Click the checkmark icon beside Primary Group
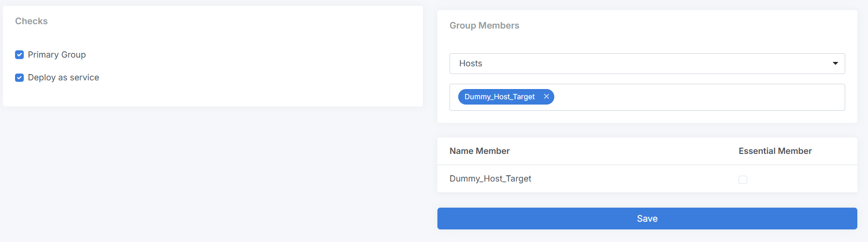 pyautogui.click(x=19, y=55)
